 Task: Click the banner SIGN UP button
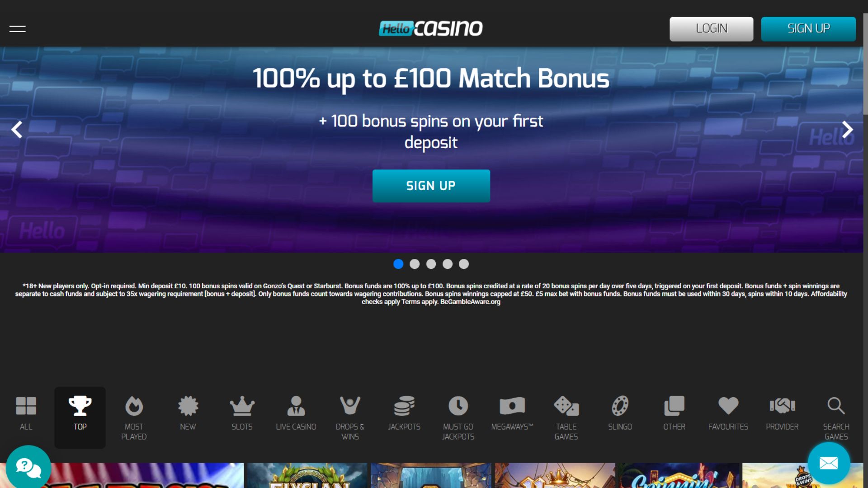(431, 186)
